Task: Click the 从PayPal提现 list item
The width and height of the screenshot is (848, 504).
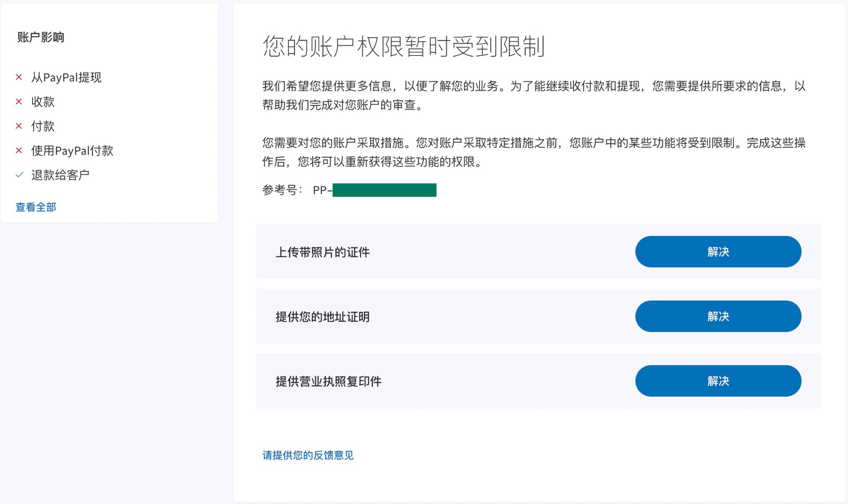Action: point(67,78)
